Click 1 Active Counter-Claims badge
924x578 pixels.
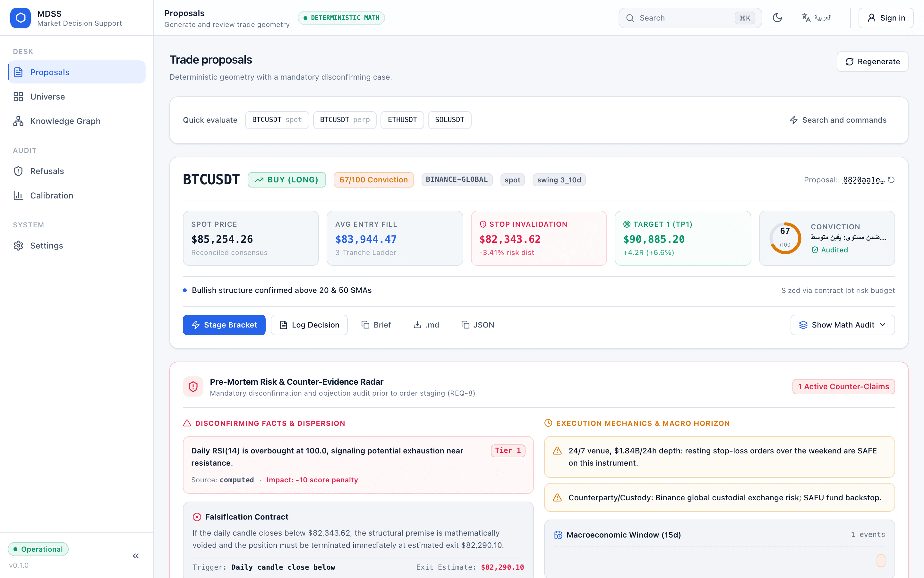[x=843, y=387]
